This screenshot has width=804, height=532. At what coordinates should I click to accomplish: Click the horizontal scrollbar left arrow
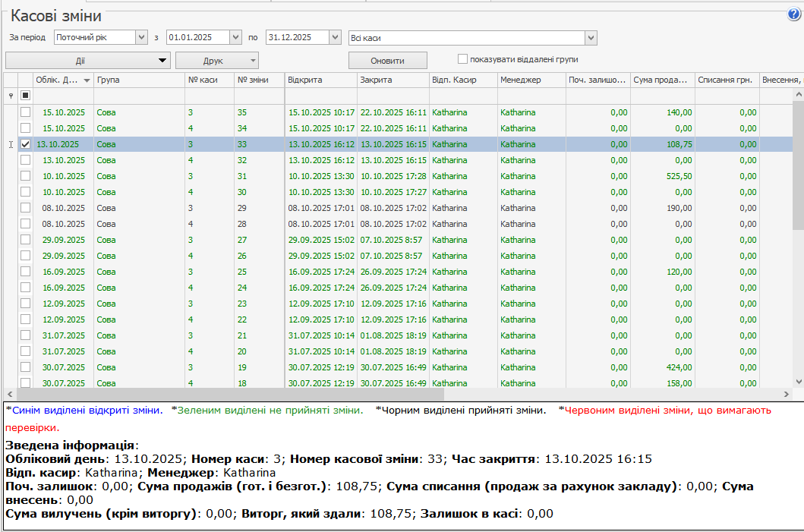click(9, 395)
